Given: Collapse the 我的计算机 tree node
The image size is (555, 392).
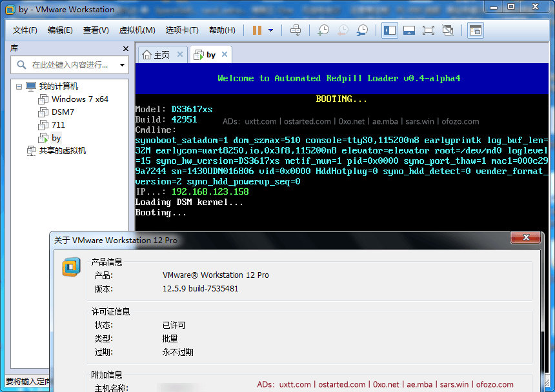Looking at the screenshot, I should click(x=19, y=86).
